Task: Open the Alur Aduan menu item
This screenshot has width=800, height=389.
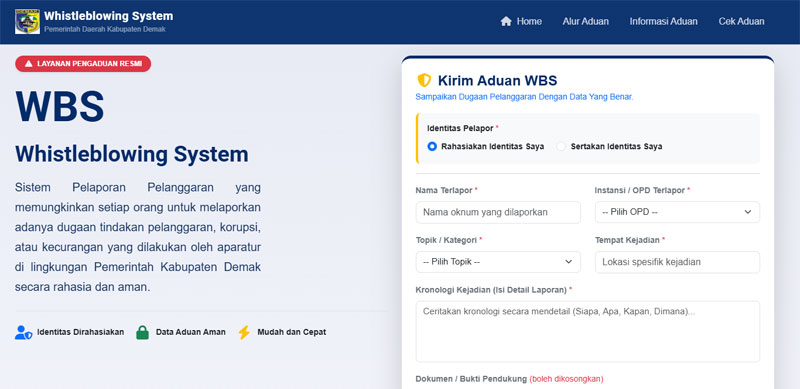Action: [x=585, y=21]
